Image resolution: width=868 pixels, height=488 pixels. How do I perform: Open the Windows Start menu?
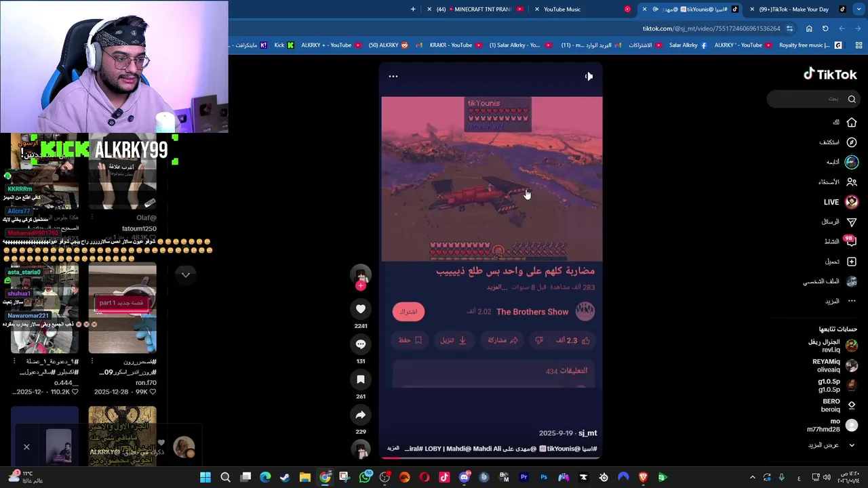point(205,478)
